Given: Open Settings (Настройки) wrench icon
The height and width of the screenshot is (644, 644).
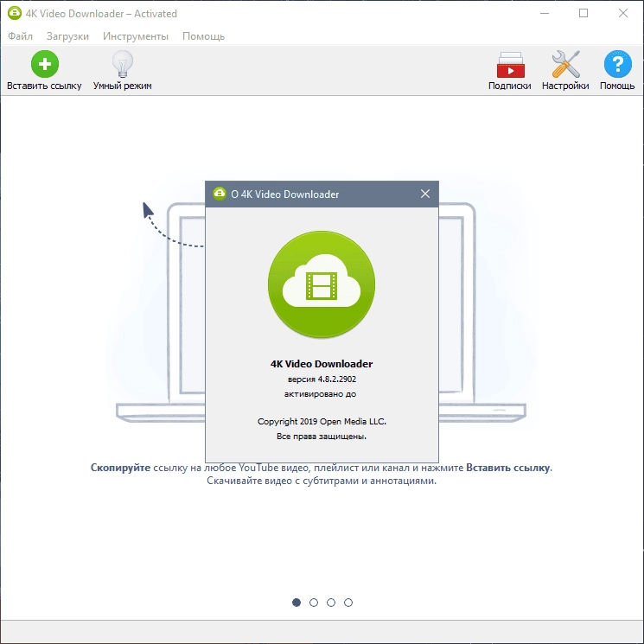Looking at the screenshot, I should pyautogui.click(x=565, y=64).
